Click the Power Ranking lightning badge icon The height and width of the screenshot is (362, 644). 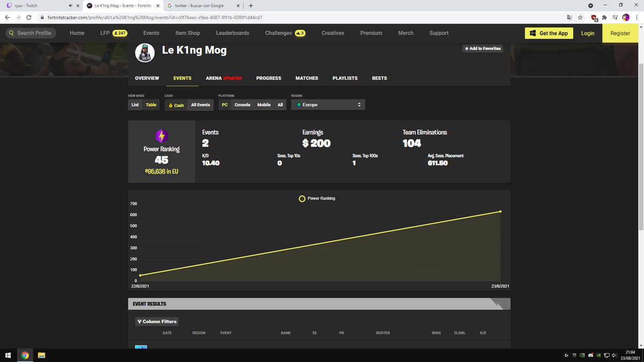[x=162, y=136]
